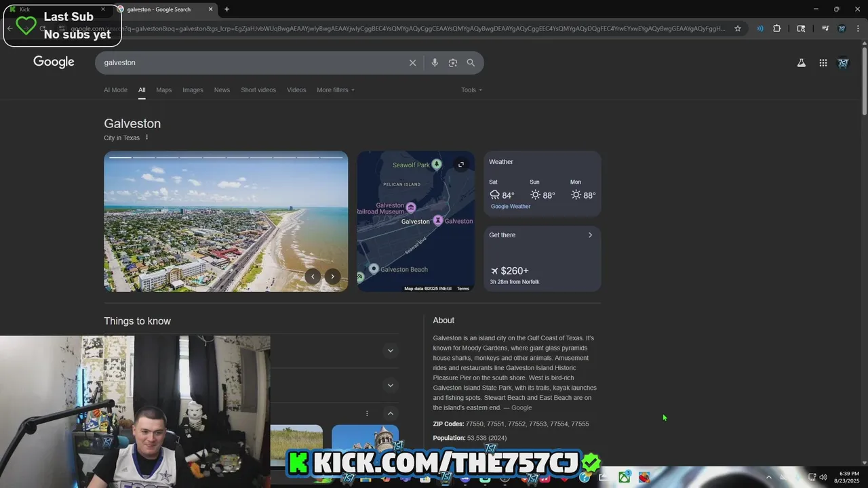Open Search Labs flask icon
Viewport: 868px width, 488px height.
pyautogui.click(x=802, y=62)
